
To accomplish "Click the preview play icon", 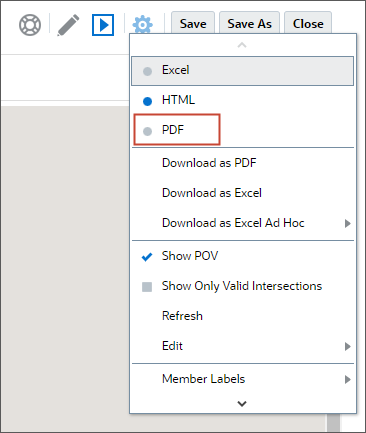I will pyautogui.click(x=103, y=25).
